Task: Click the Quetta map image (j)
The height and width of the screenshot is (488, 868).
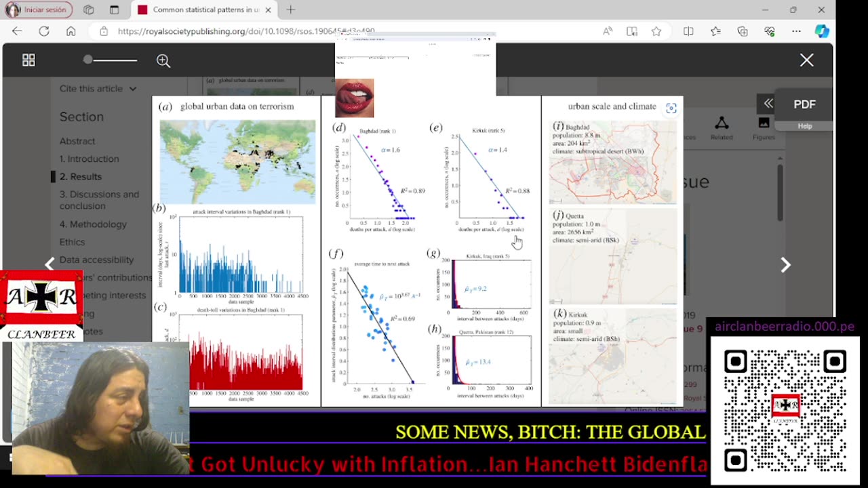Action: tap(613, 257)
